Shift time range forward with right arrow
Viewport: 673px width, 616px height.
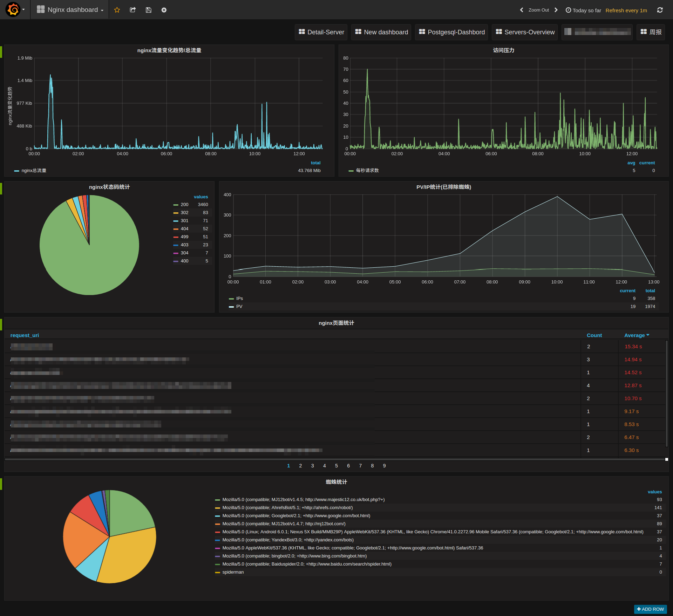556,10
